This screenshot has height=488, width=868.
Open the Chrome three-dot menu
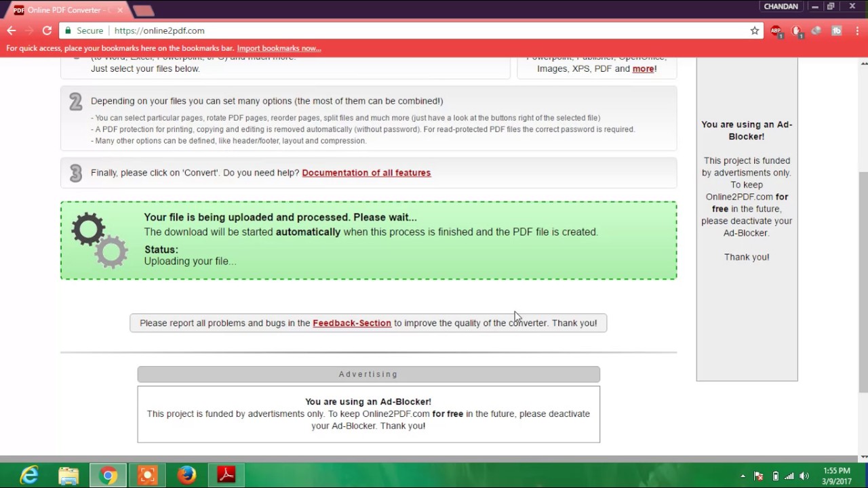856,30
